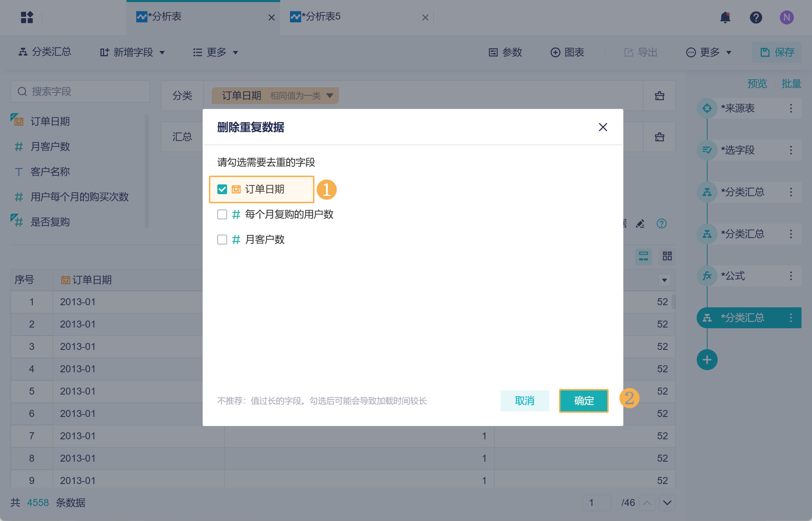Switch to grid view layout icon
The width and height of the screenshot is (812, 521).
(x=667, y=256)
